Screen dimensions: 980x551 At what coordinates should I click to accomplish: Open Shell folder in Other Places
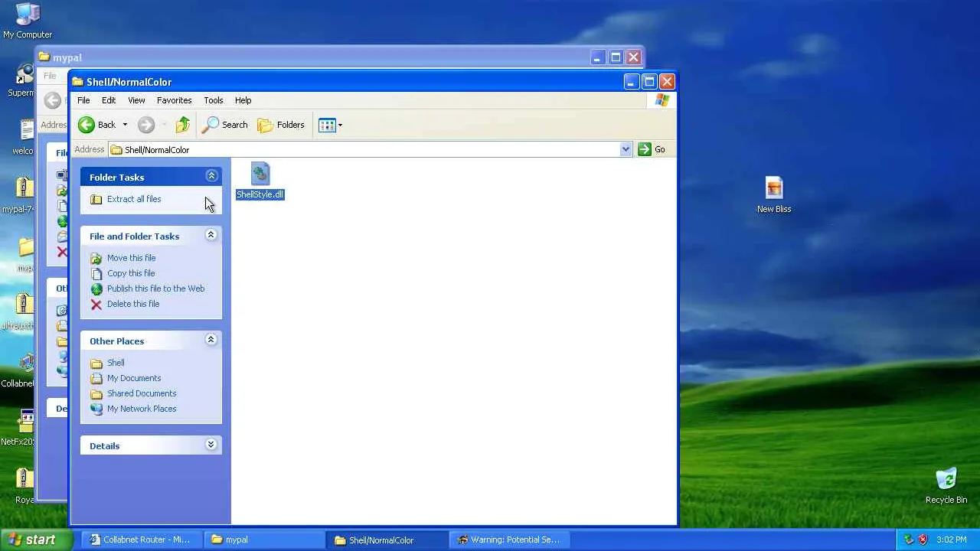point(116,363)
